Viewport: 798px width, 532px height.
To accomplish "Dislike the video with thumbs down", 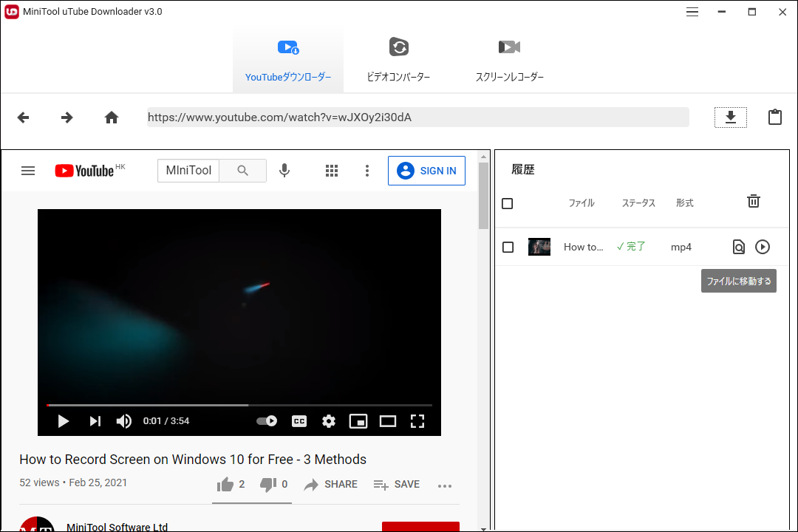I will 268,485.
